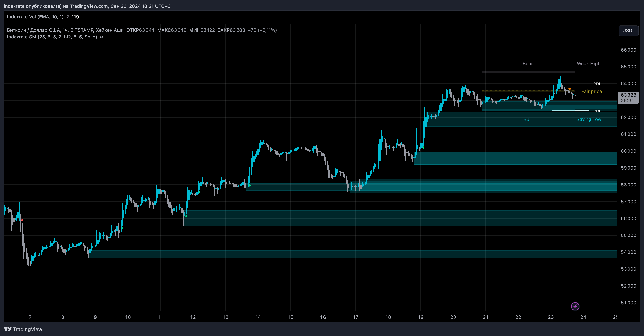The height and width of the screenshot is (336, 644).
Task: Click the TradingView logo
Action: [23, 329]
